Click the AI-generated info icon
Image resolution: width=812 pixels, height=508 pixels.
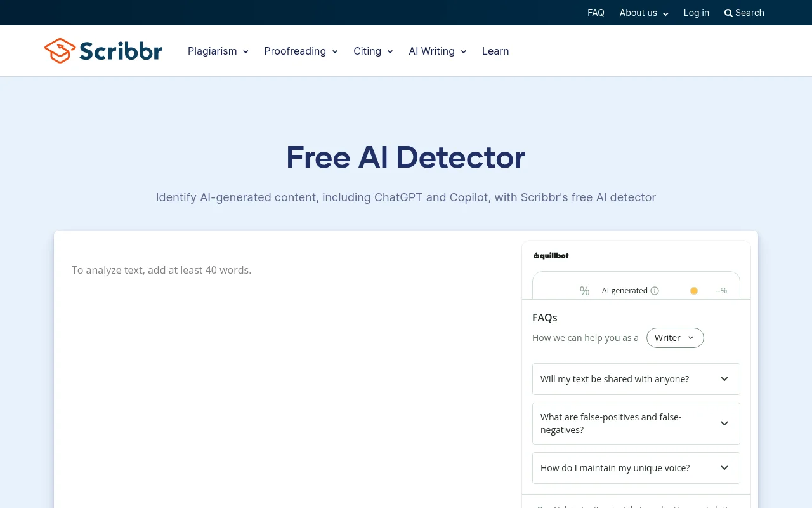[x=655, y=291]
